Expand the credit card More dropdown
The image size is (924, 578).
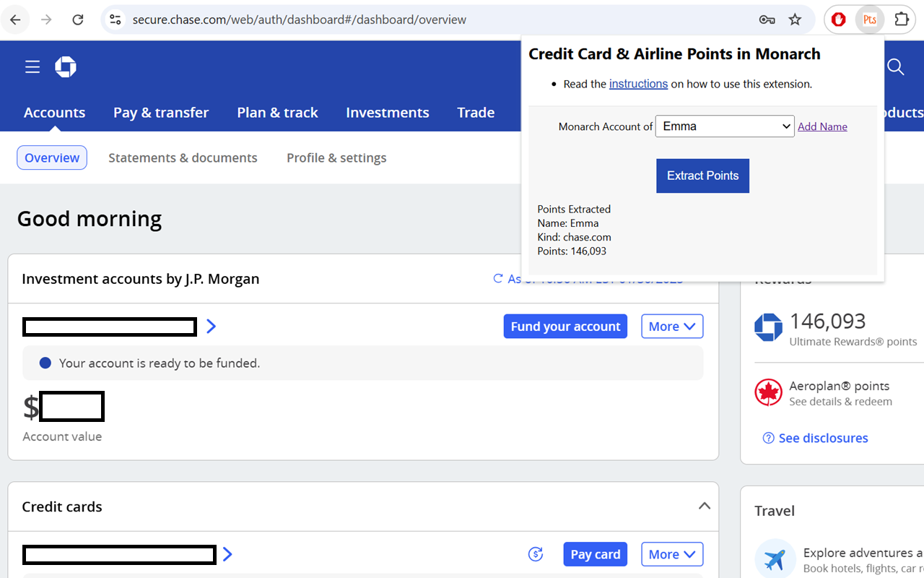[x=672, y=554]
